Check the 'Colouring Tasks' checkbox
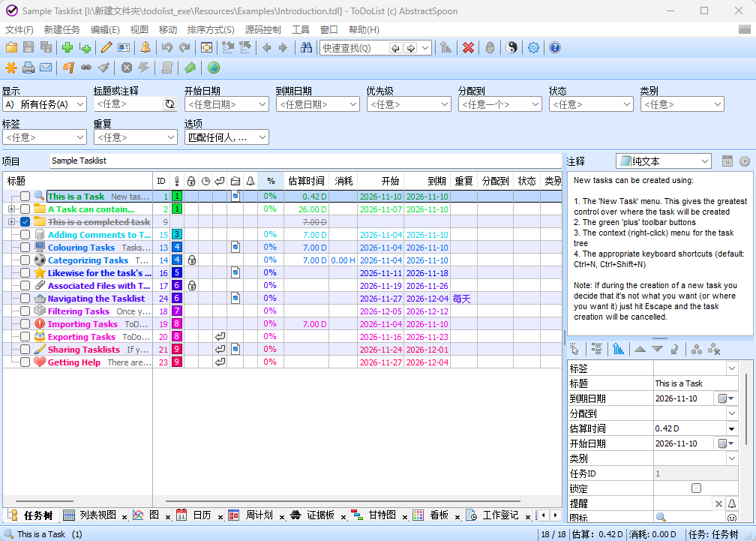Screen dimensions: 756x541 [x=25, y=248]
